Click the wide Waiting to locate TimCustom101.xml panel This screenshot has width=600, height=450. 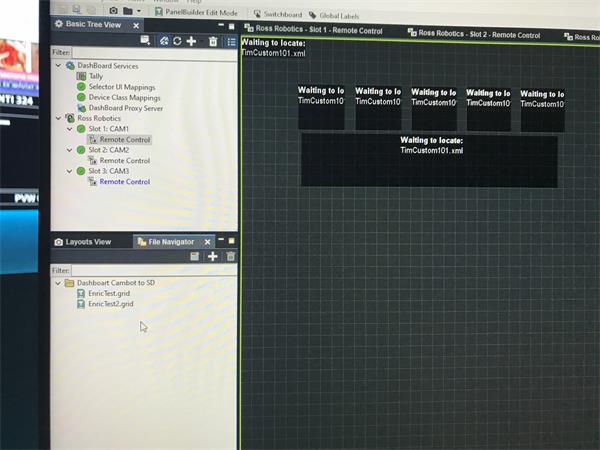429,160
